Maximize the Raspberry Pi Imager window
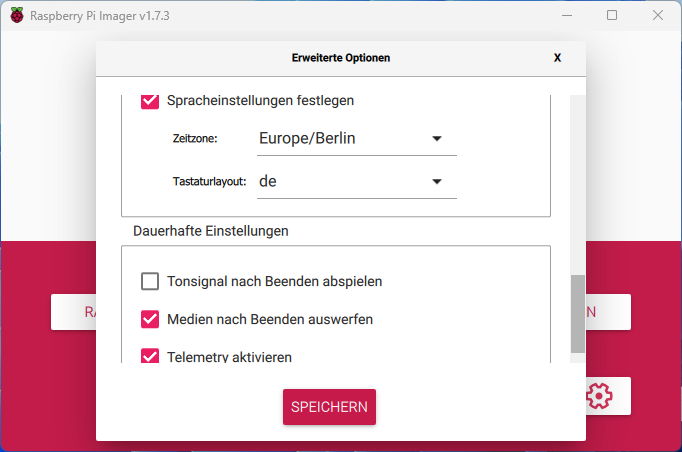 tap(612, 16)
